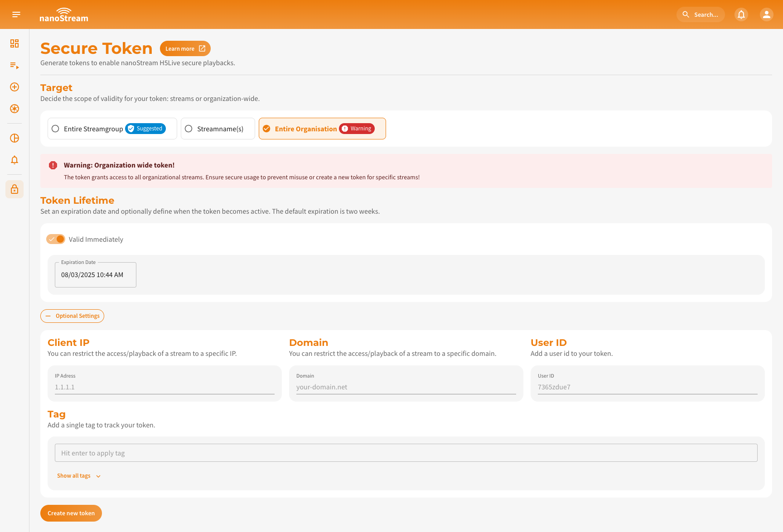The width and height of the screenshot is (783, 532).
Task: Open the hamburger navigation menu
Action: click(x=16, y=14)
